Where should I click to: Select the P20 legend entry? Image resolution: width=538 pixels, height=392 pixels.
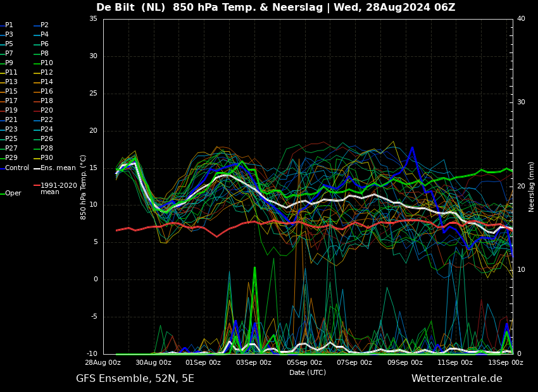point(43,111)
